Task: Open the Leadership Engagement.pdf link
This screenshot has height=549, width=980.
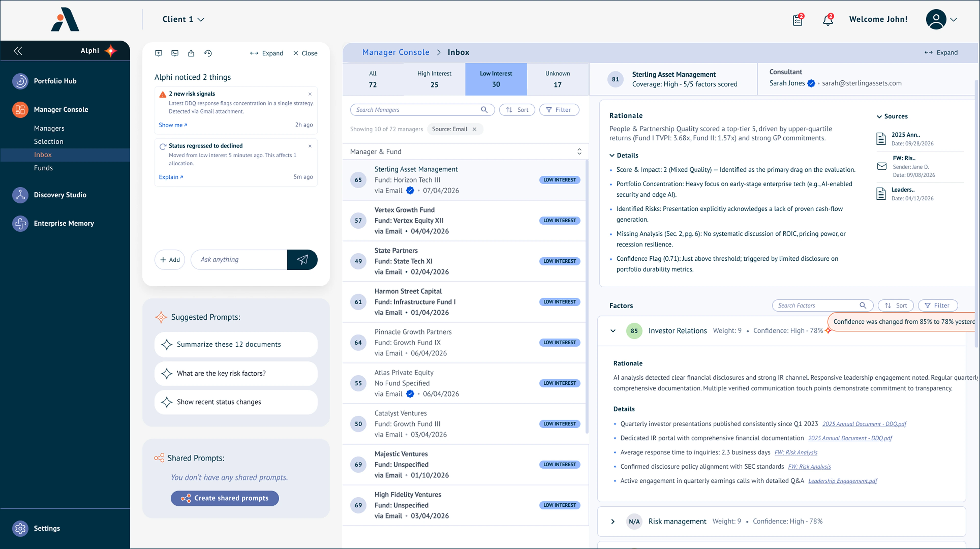Action: (x=843, y=481)
